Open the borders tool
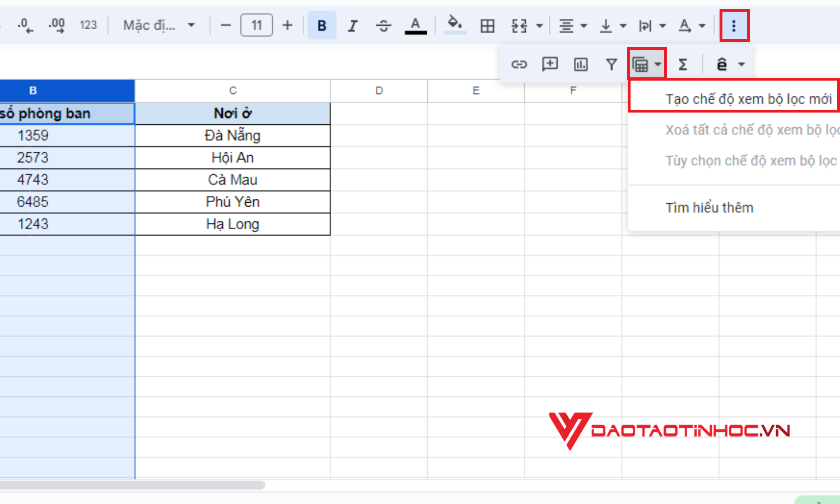 487,25
